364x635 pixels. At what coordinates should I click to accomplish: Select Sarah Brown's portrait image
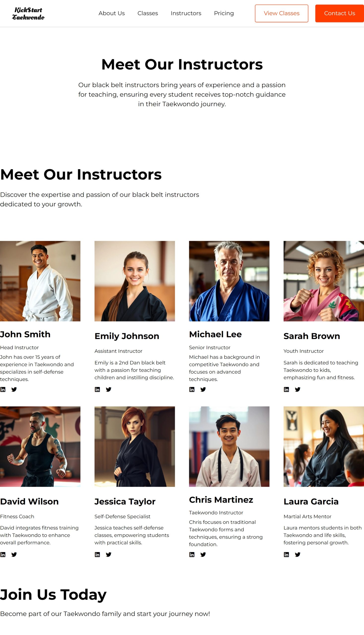pos(324,281)
